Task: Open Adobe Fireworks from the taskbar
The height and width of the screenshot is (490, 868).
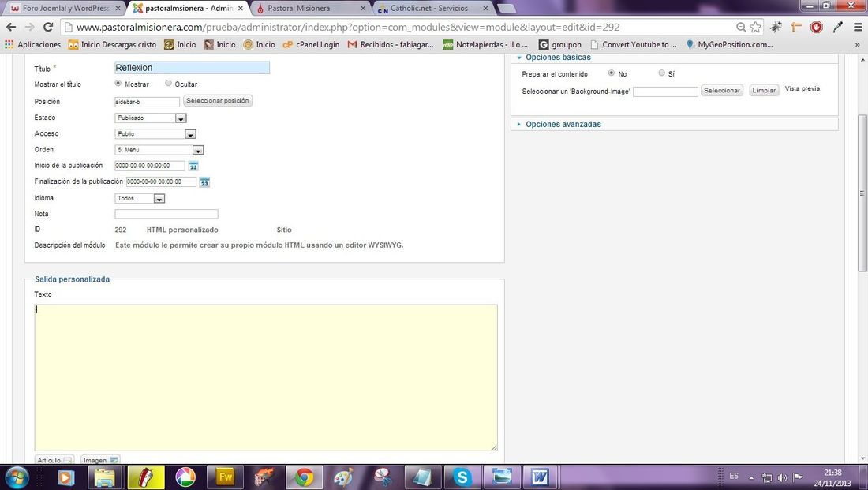Action: pyautogui.click(x=226, y=477)
